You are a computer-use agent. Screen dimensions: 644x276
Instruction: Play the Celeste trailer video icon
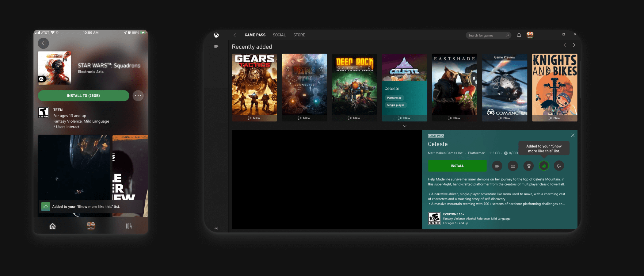(513, 166)
